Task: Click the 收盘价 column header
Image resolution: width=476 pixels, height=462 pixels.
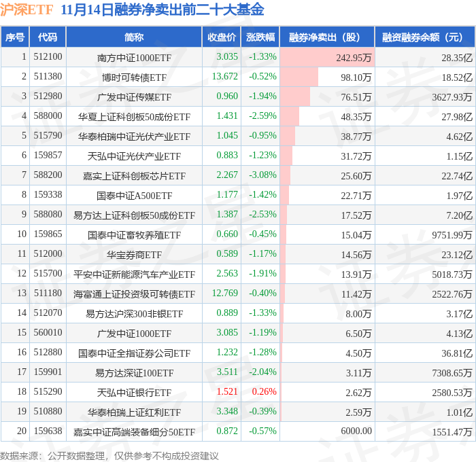Action: (x=222, y=37)
